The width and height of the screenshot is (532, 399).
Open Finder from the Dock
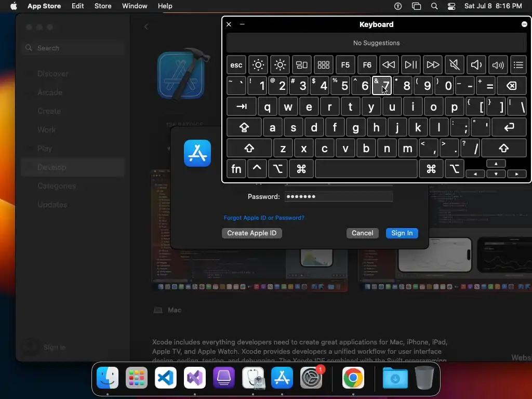[108, 378]
